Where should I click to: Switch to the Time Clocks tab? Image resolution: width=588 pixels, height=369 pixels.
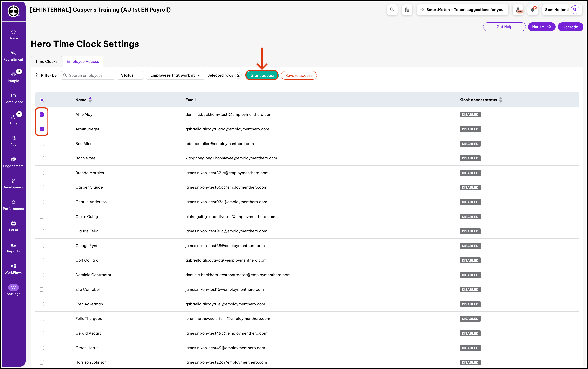coord(46,61)
